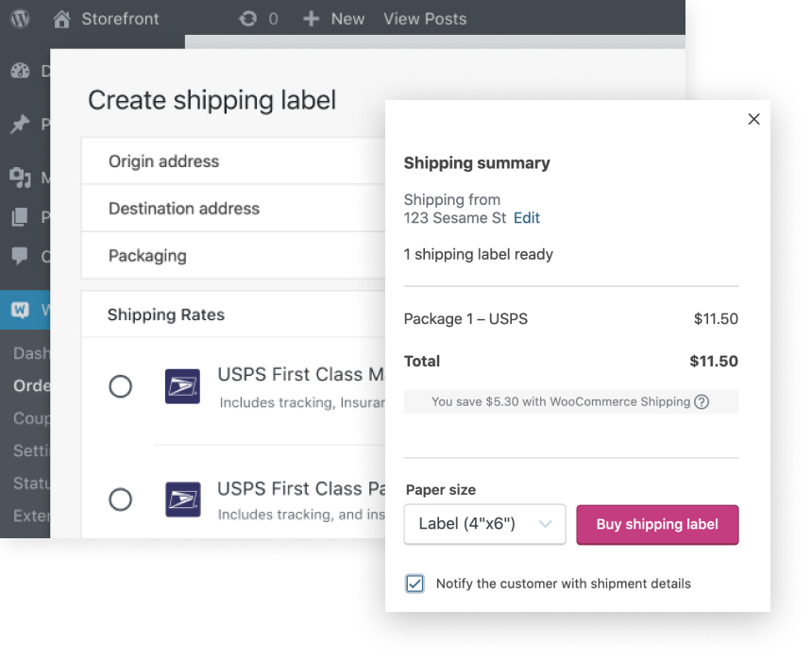Open the WordPress logo menu in admin bar

[19, 18]
